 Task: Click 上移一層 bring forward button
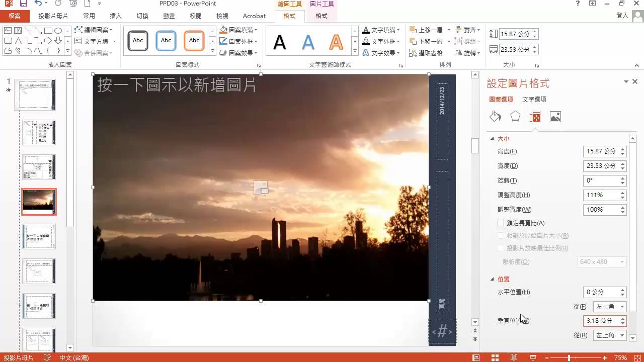pyautogui.click(x=427, y=30)
